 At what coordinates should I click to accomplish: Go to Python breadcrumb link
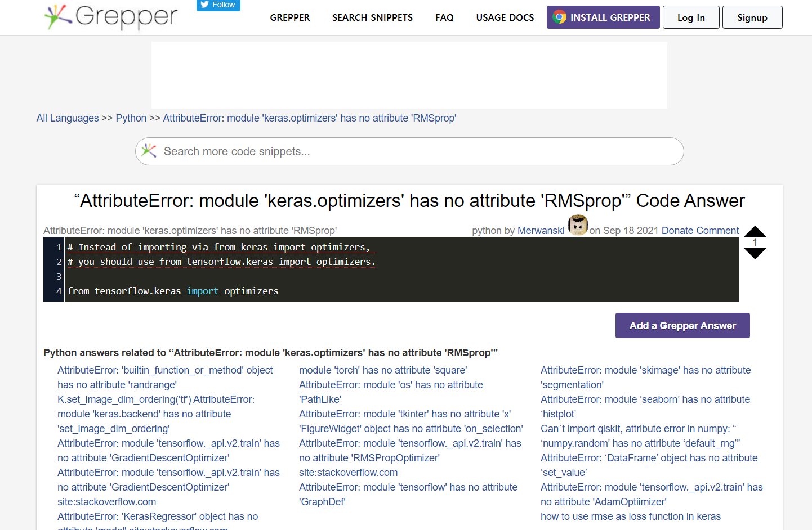tap(131, 118)
